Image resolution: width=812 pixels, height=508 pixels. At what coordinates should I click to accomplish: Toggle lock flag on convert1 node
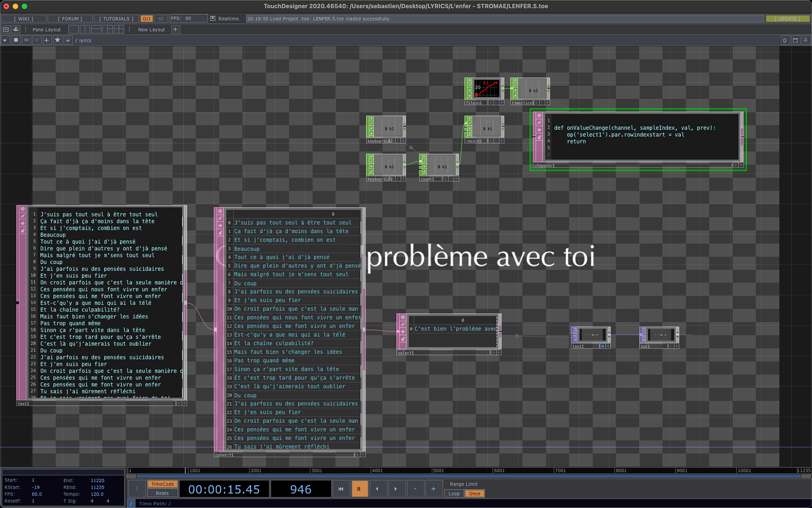[220, 232]
